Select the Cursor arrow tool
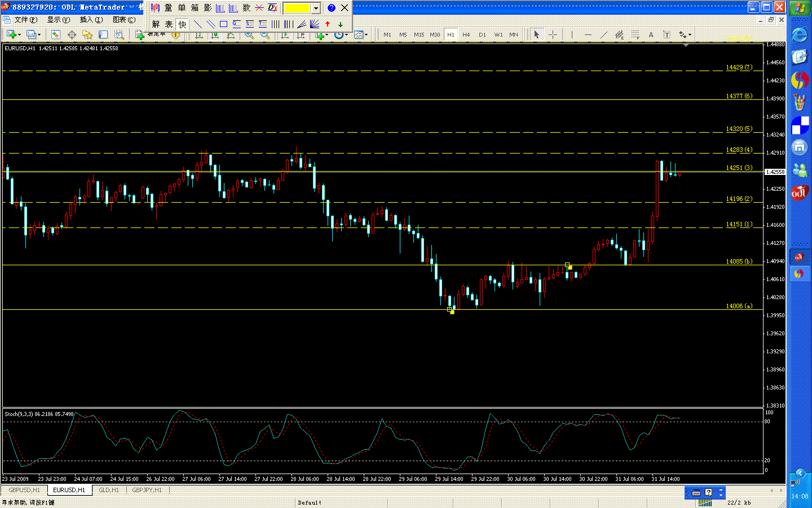The height and width of the screenshot is (508, 812). [x=537, y=34]
